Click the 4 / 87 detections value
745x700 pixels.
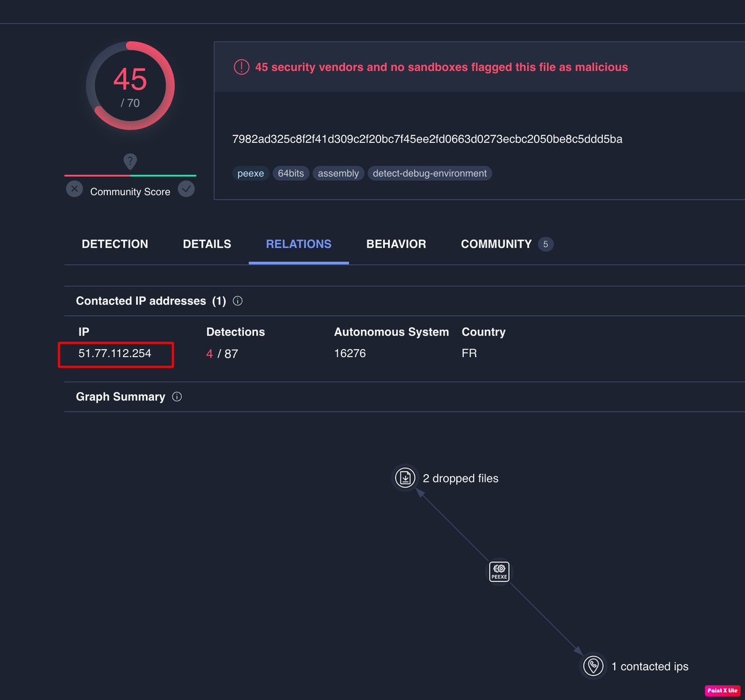pyautogui.click(x=222, y=353)
